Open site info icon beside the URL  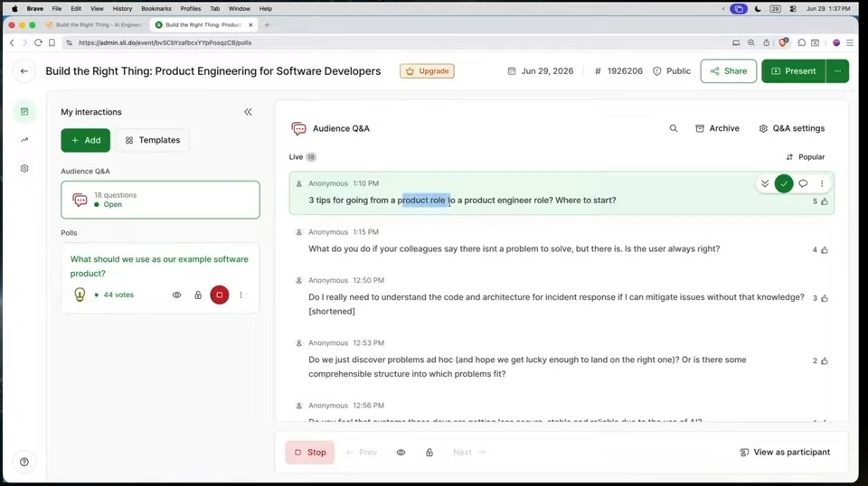coord(70,42)
